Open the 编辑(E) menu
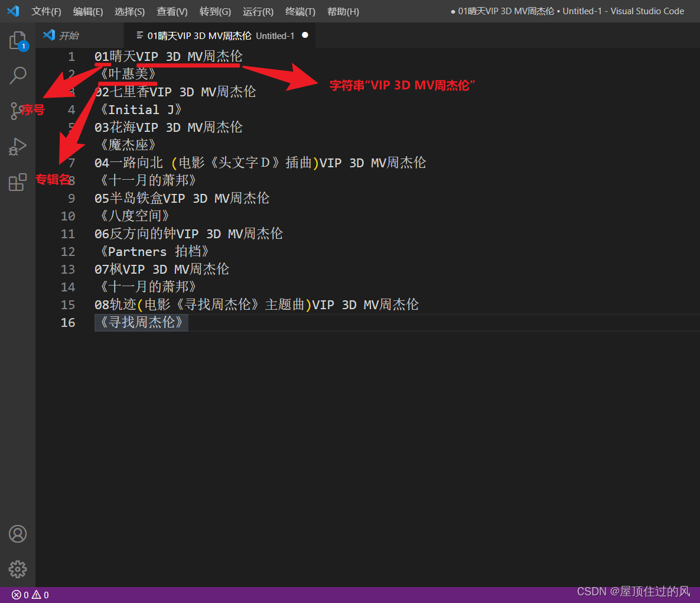 pos(88,12)
